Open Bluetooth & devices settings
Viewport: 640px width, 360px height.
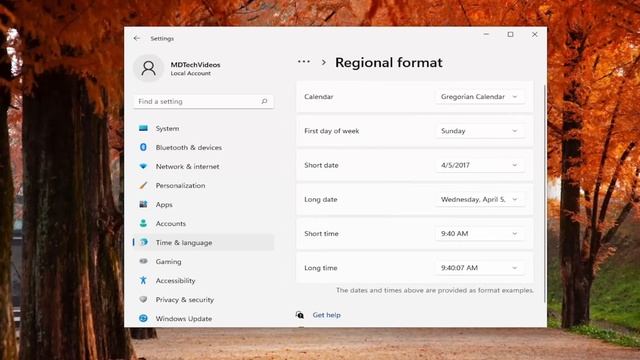[203, 147]
